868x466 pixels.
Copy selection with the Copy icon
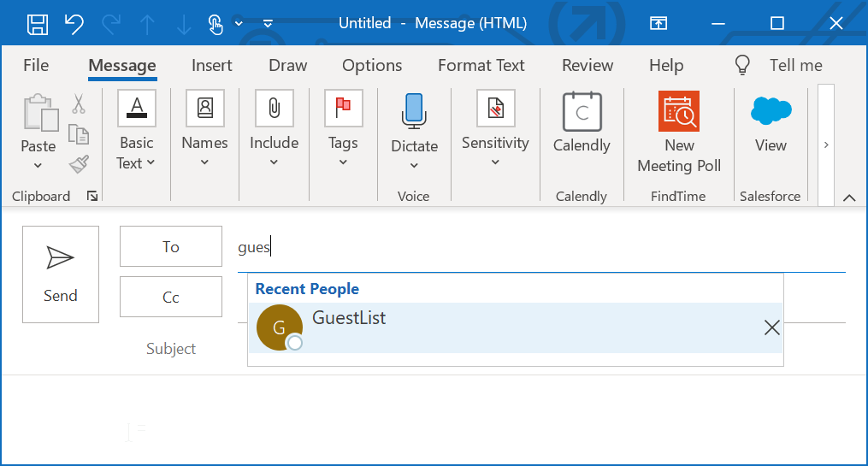79,134
